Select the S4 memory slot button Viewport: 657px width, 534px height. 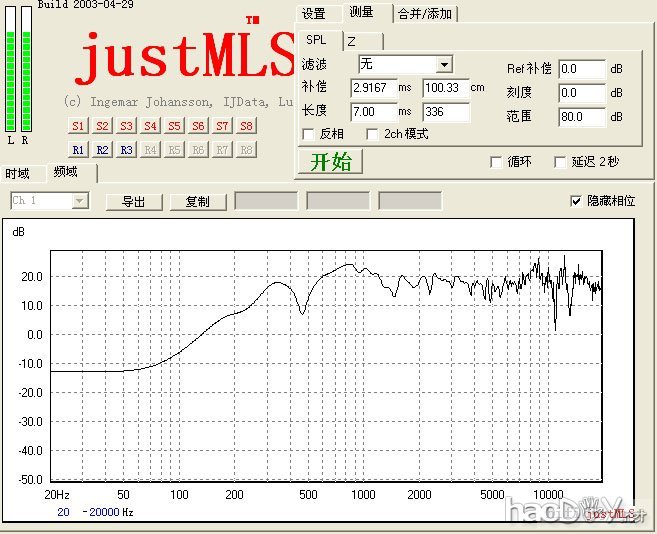pyautogui.click(x=150, y=126)
